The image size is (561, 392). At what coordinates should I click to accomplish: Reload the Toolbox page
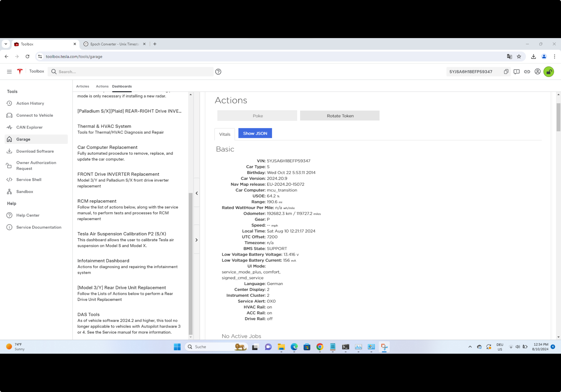pos(27,56)
